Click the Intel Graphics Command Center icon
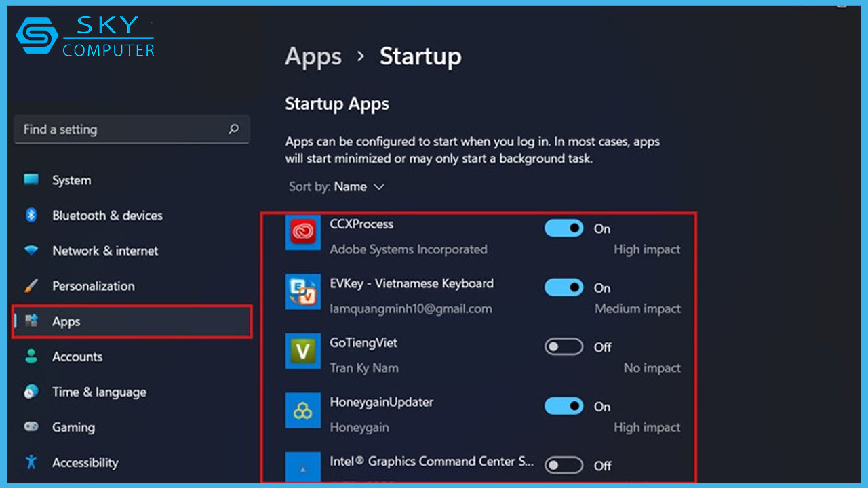The height and width of the screenshot is (488, 868). pos(302,467)
